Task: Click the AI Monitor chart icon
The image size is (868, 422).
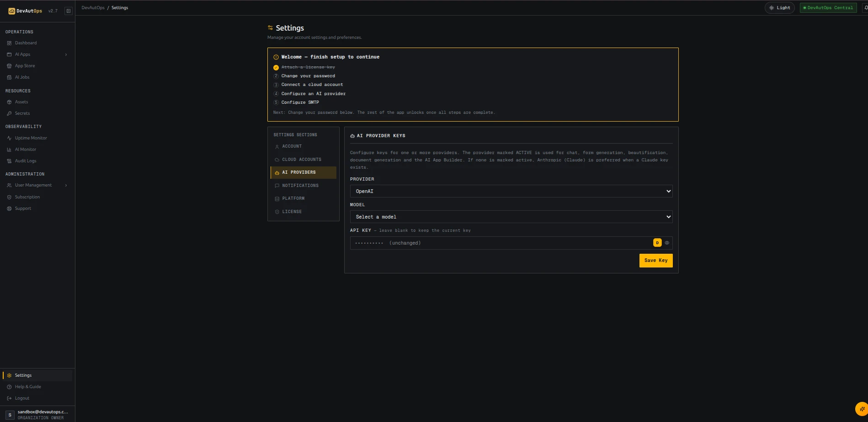Action: click(9, 150)
